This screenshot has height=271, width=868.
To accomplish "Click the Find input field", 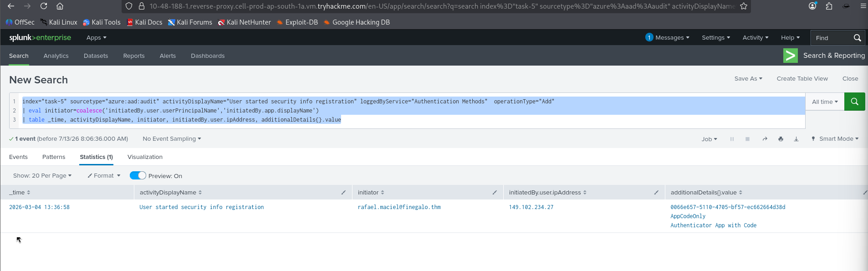I will click(831, 38).
